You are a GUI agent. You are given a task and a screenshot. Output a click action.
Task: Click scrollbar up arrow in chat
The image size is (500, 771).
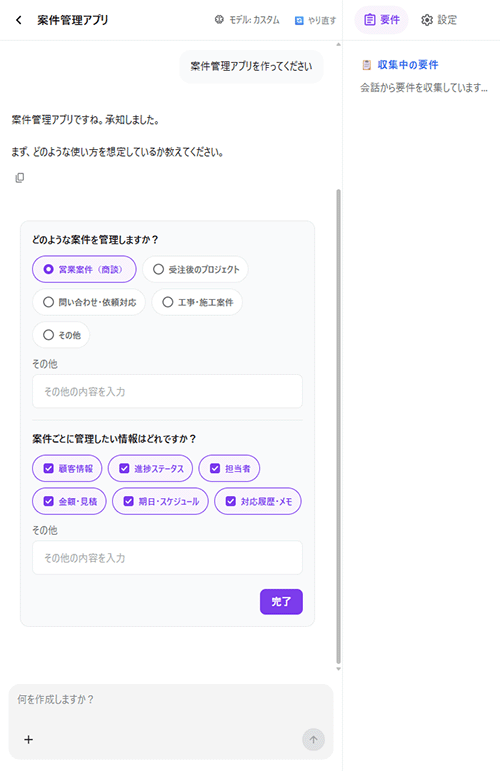(338, 45)
